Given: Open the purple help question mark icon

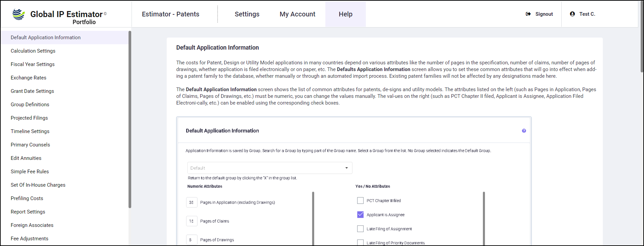Looking at the screenshot, I should click(524, 131).
